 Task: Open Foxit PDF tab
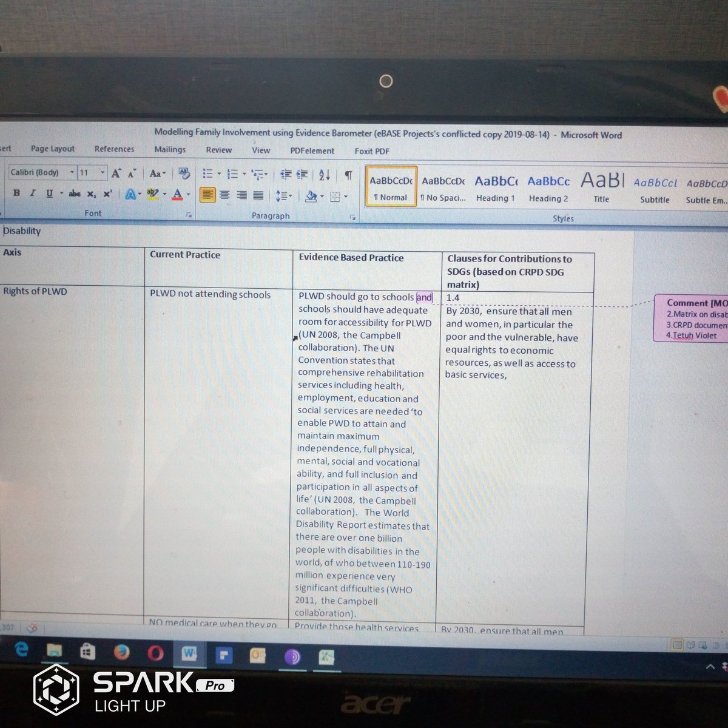pos(372,151)
